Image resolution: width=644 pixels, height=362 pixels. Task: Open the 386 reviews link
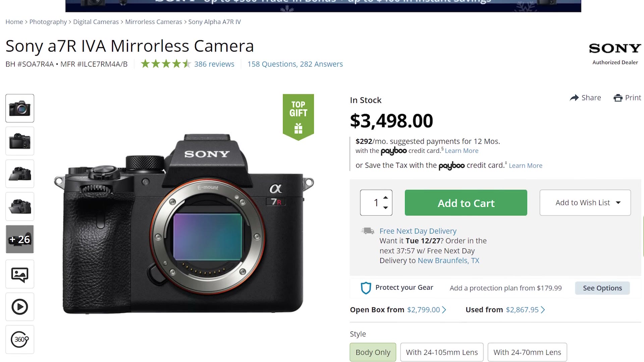point(214,64)
